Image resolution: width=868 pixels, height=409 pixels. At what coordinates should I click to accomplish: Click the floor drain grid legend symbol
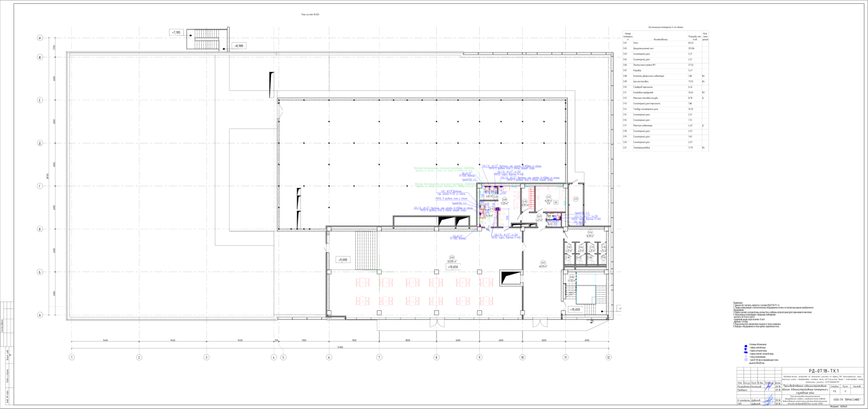(746, 360)
